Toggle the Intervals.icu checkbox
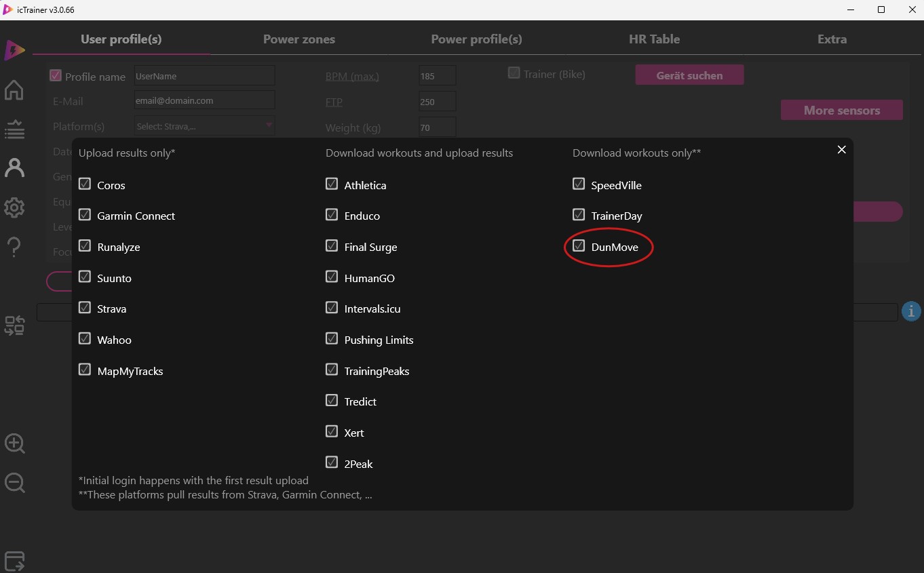This screenshot has width=924, height=573. point(332,308)
